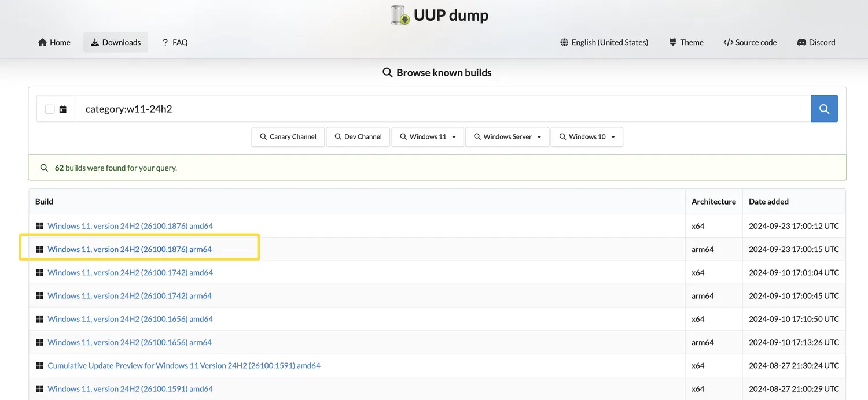
Task: Go to the Home menu item
Action: pyautogui.click(x=54, y=42)
